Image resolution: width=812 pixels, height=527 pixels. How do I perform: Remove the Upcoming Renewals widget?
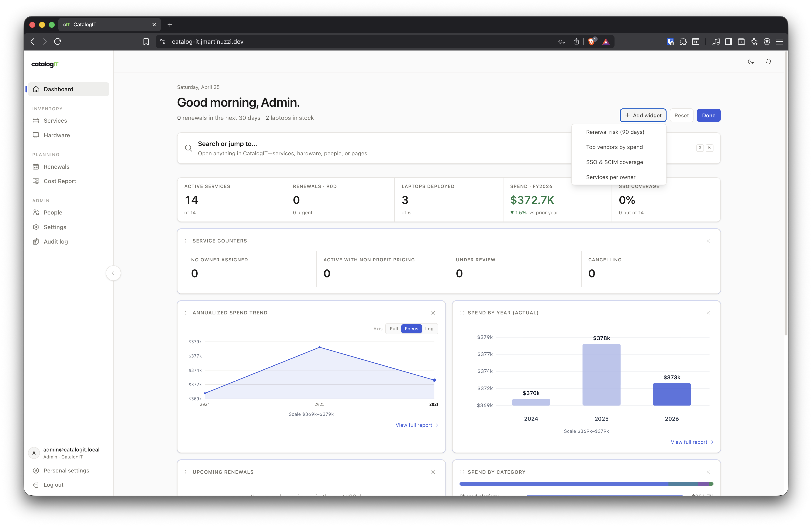[x=433, y=472]
